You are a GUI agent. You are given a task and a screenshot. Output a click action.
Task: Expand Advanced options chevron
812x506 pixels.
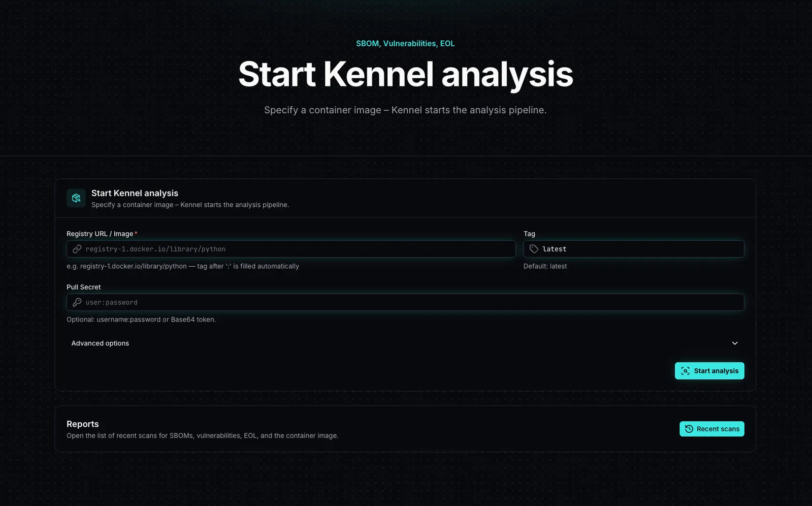click(734, 343)
